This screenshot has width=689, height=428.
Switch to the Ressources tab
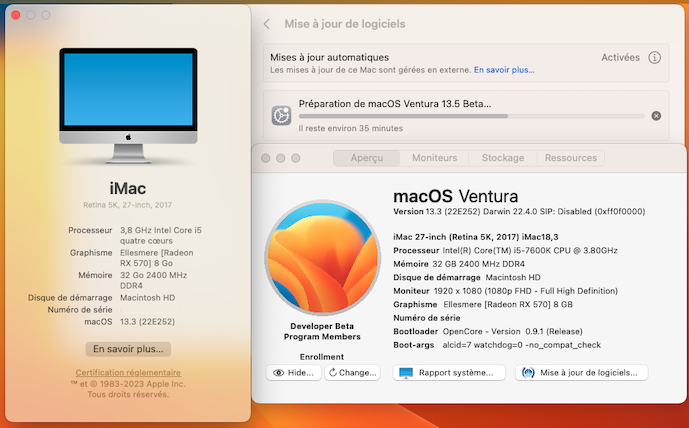coord(571,158)
